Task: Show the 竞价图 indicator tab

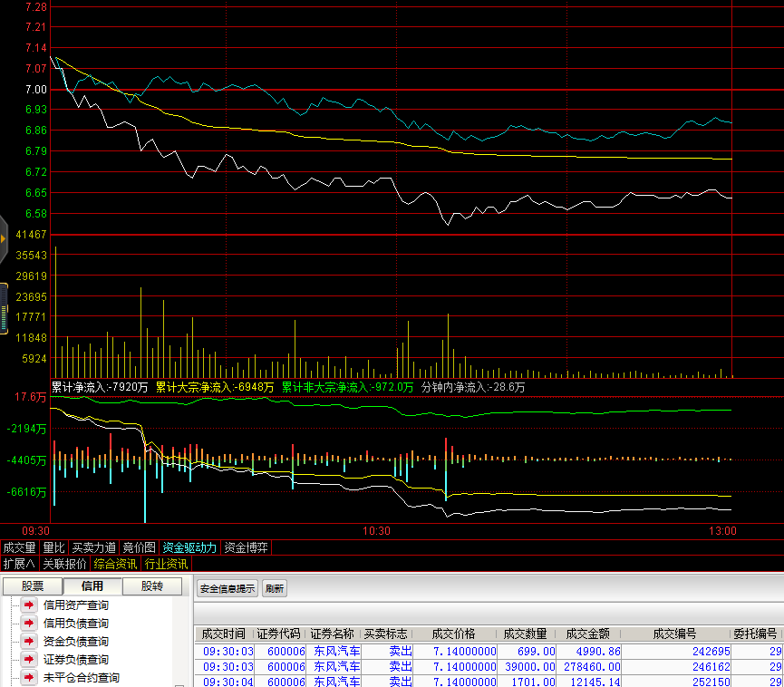Action: (140, 547)
